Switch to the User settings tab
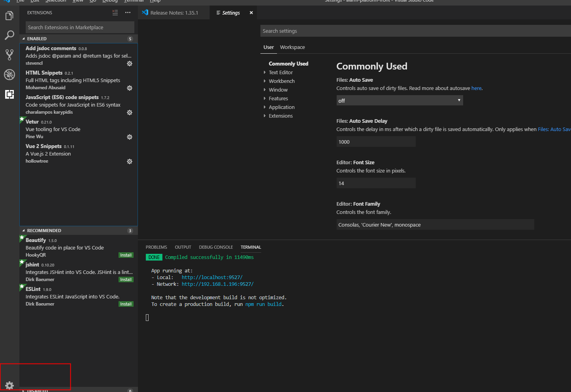This screenshot has width=571, height=392. tap(269, 47)
